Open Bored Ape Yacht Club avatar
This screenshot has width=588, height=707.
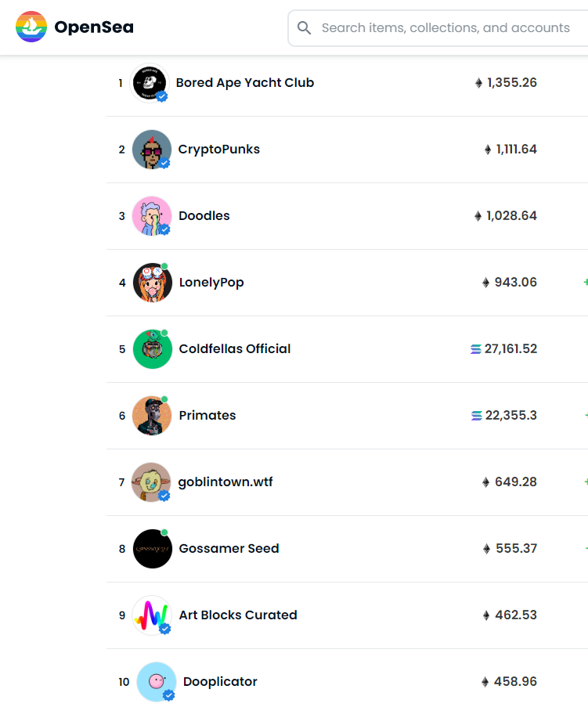point(149,83)
